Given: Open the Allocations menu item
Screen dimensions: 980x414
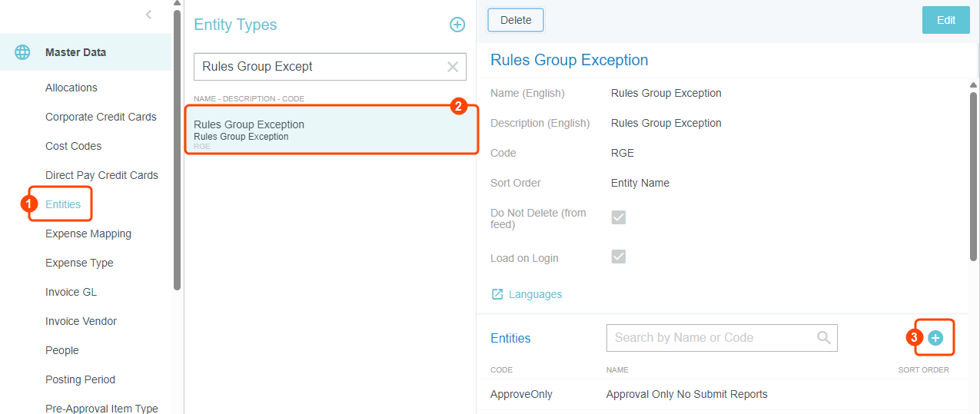Looking at the screenshot, I should click(71, 88).
